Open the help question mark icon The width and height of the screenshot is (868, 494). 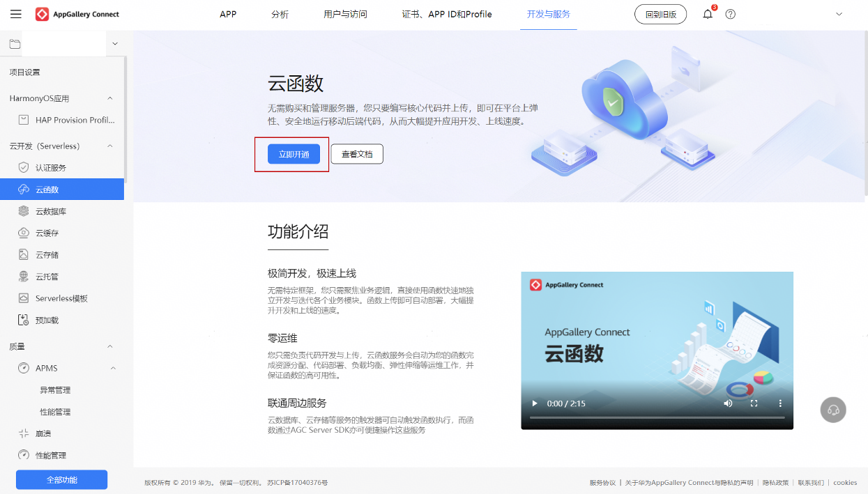click(x=731, y=14)
